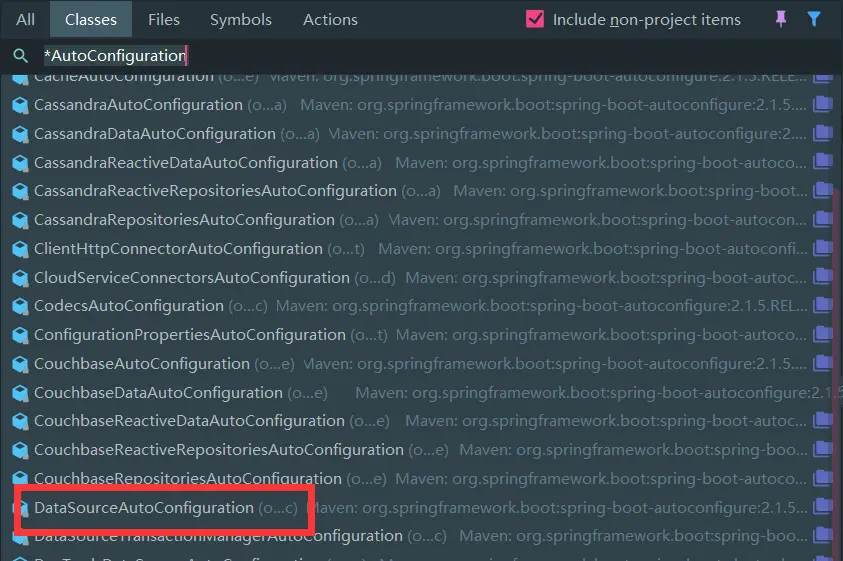Select the Classes tab
This screenshot has width=843, height=561.
point(91,19)
